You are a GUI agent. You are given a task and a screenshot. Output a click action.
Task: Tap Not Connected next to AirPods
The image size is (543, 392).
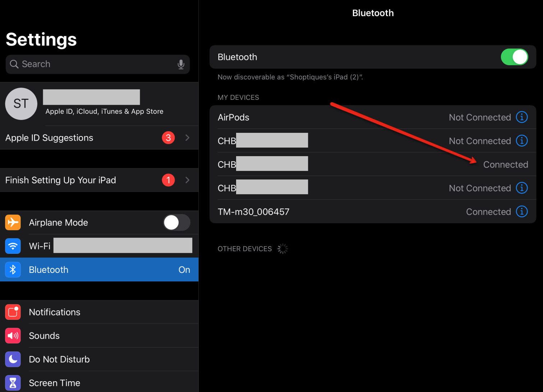tap(480, 117)
